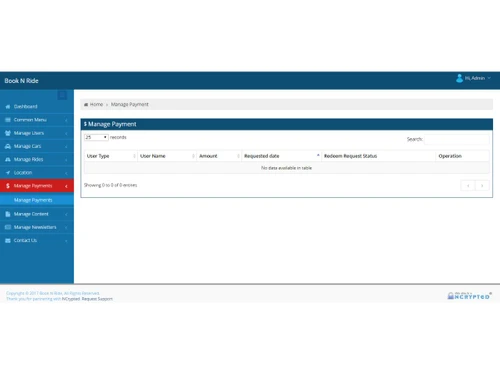
Task: Expand the Manage Rides chevron
Action: 66,160
